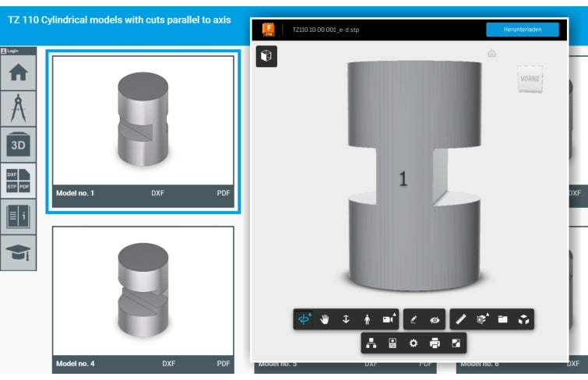Viewport: 588px width, 380px height.
Task: Toggle fullscreen viewer mode
Action: point(456,343)
